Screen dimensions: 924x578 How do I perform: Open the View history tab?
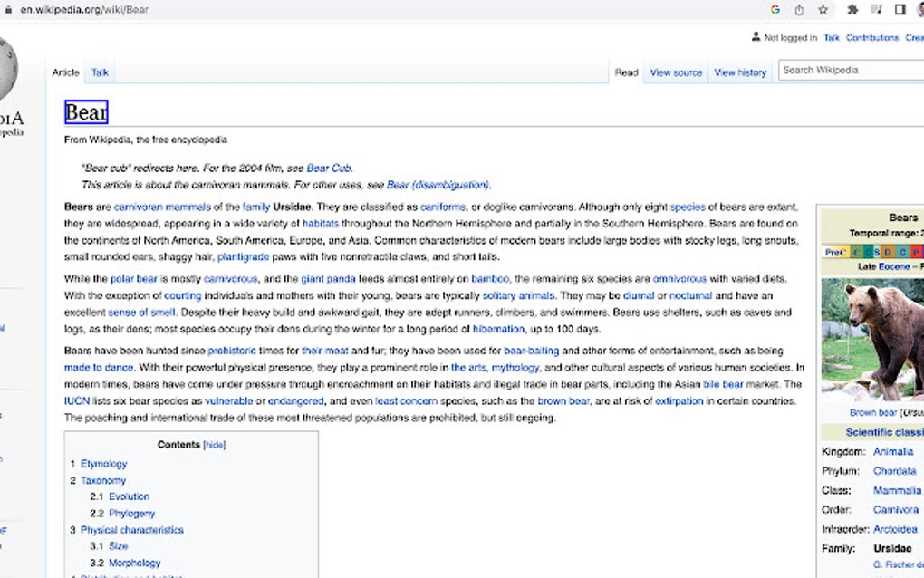click(740, 72)
